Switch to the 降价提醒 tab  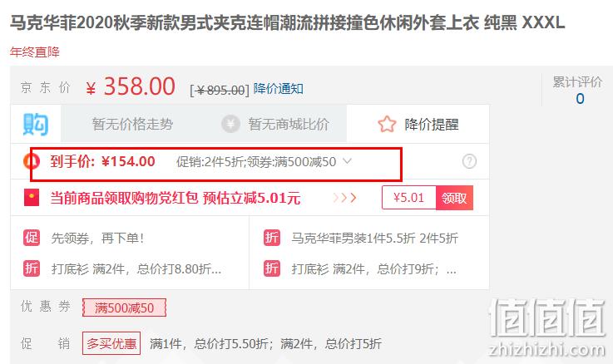[418, 124]
